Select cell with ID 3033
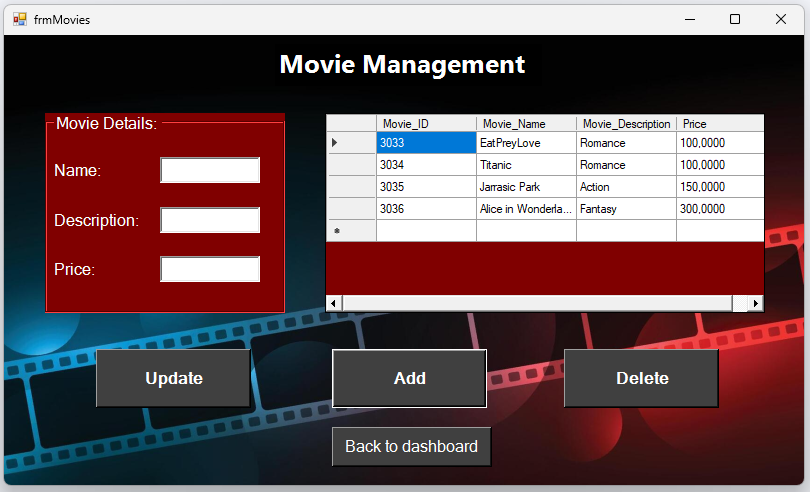 (426, 143)
